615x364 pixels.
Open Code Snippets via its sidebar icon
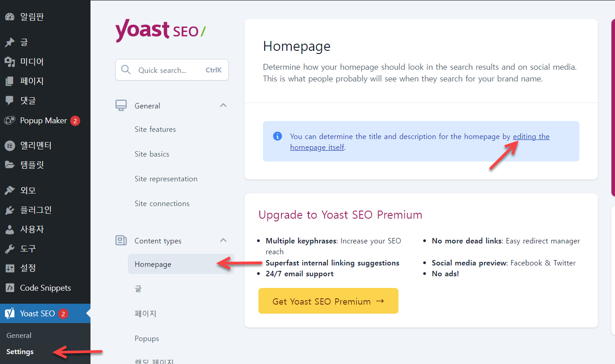tap(10, 288)
